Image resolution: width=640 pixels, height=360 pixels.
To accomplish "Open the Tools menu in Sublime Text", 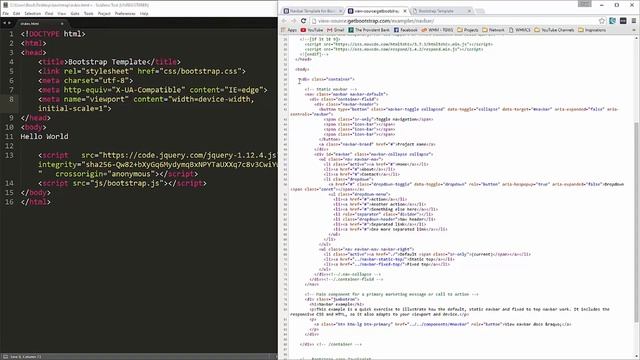I will [x=89, y=13].
